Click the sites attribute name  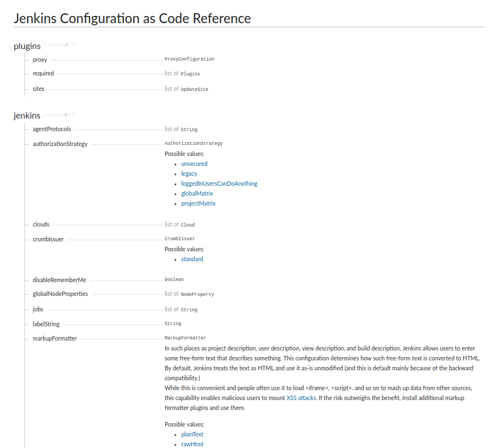[39, 89]
